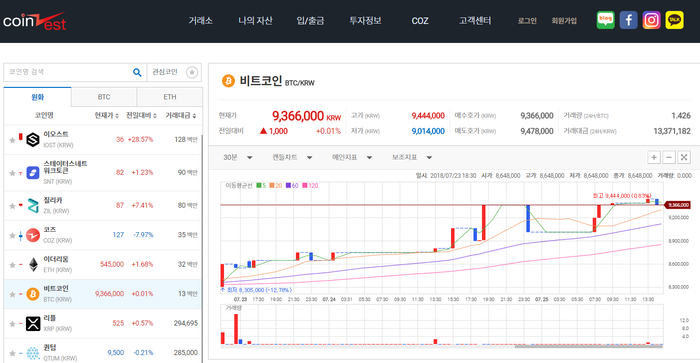Open the Facebook icon
This screenshot has width=700, height=363.
pos(628,20)
